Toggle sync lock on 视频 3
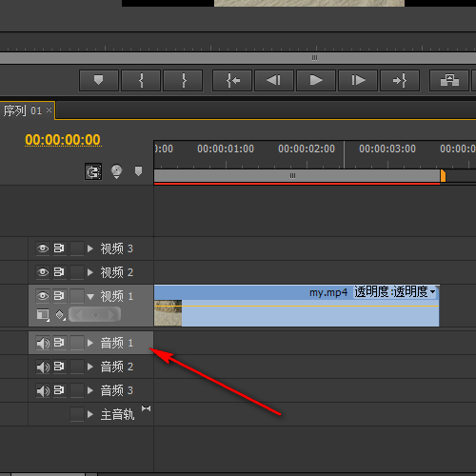Screen dimensions: 476x476 (59, 248)
